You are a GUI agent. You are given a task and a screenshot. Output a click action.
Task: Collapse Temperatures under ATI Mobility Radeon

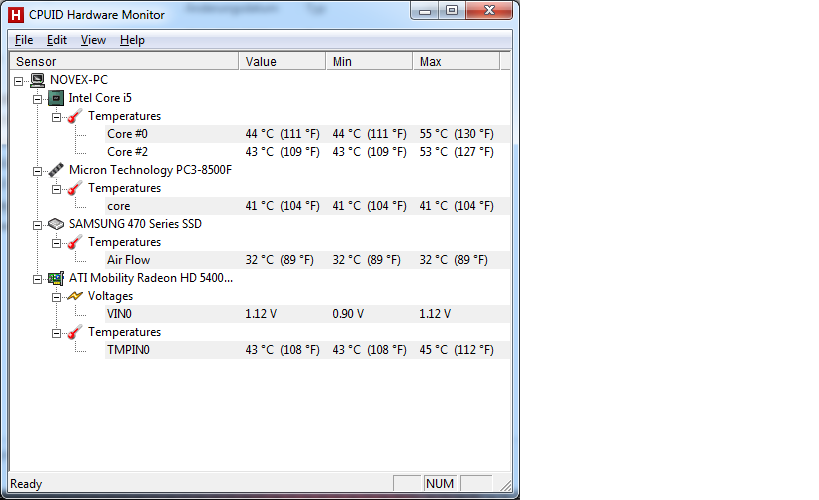pyautogui.click(x=56, y=333)
